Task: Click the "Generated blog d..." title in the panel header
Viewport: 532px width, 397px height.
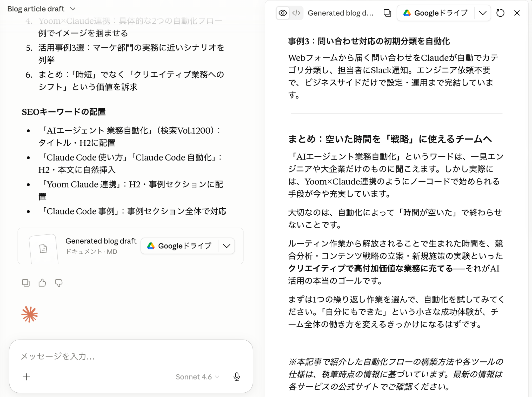Action: [x=341, y=13]
